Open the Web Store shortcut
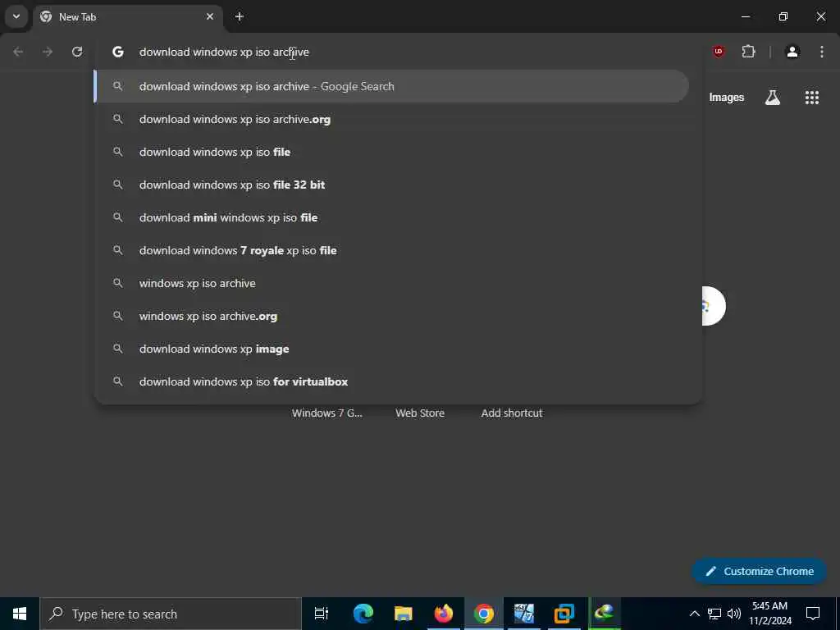Screen dimensions: 840x630 point(420,413)
